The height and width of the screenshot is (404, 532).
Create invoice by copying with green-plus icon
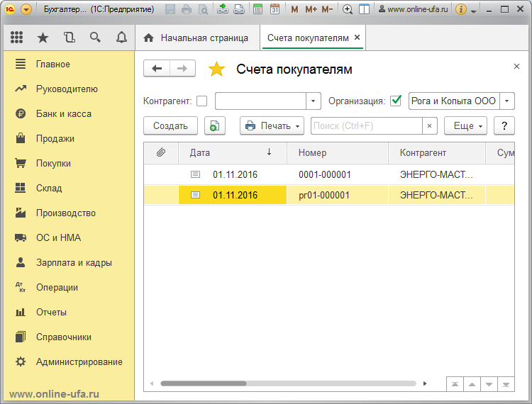(x=215, y=126)
